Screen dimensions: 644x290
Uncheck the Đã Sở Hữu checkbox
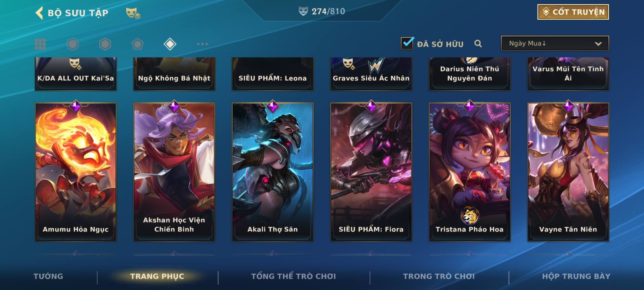click(x=407, y=43)
